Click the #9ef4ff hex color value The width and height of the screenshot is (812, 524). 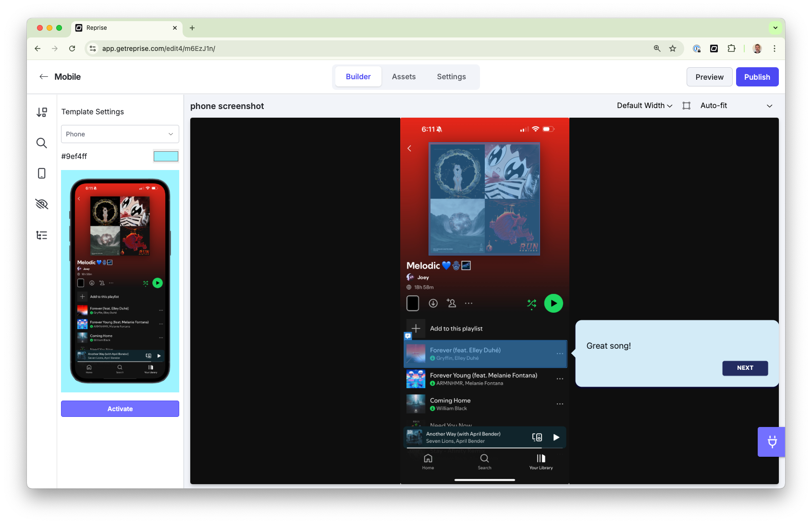[x=74, y=156]
